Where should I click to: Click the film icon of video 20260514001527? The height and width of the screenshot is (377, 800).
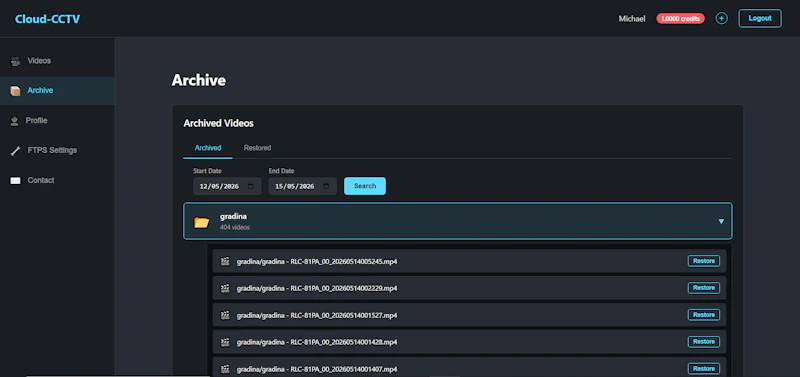224,315
